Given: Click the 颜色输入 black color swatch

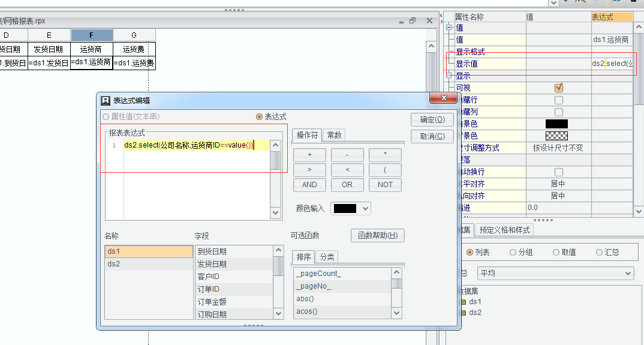Looking at the screenshot, I should [x=345, y=208].
